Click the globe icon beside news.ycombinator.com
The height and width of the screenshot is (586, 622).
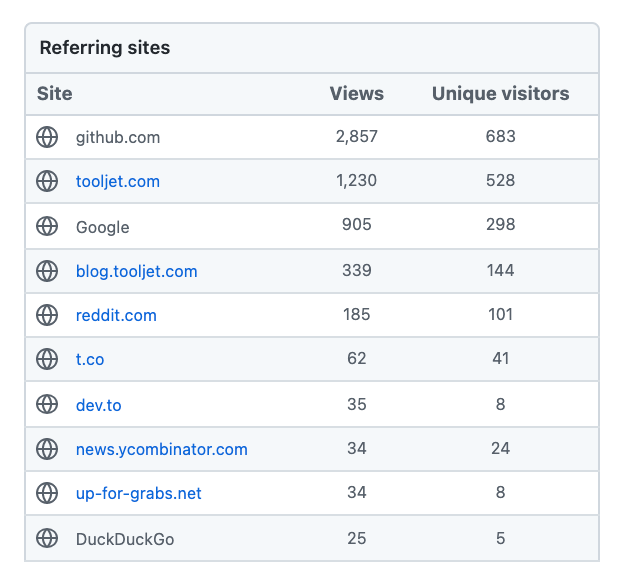(x=47, y=449)
